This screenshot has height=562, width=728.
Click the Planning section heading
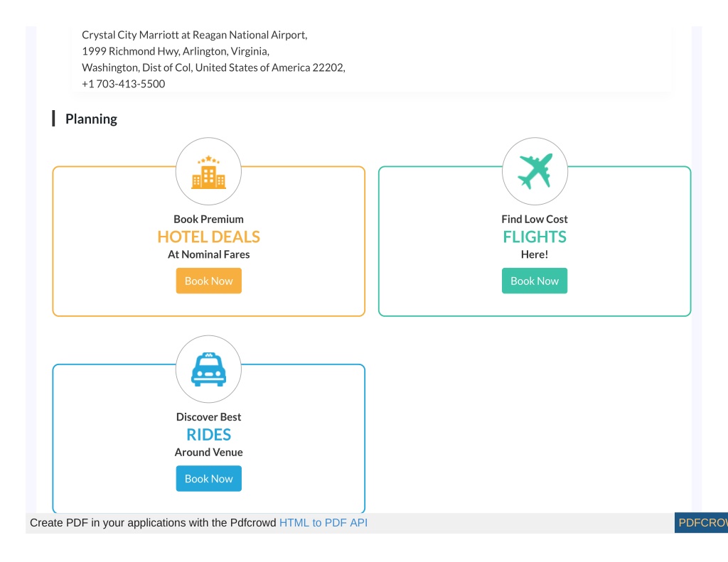(x=91, y=119)
